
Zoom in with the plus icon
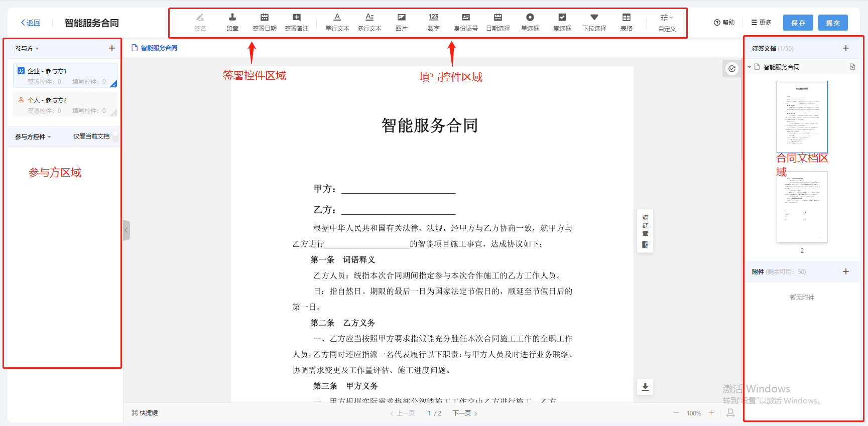coord(711,413)
